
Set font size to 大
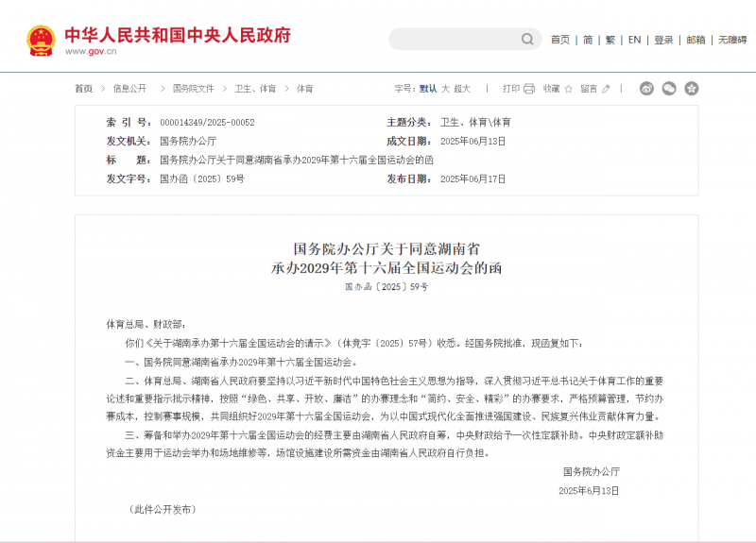click(445, 89)
